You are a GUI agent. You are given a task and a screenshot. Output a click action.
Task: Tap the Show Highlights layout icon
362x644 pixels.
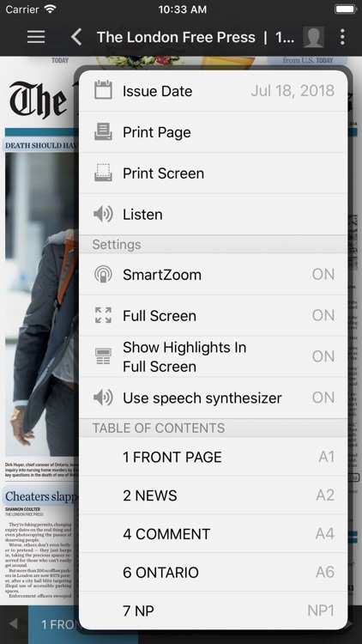click(x=103, y=356)
